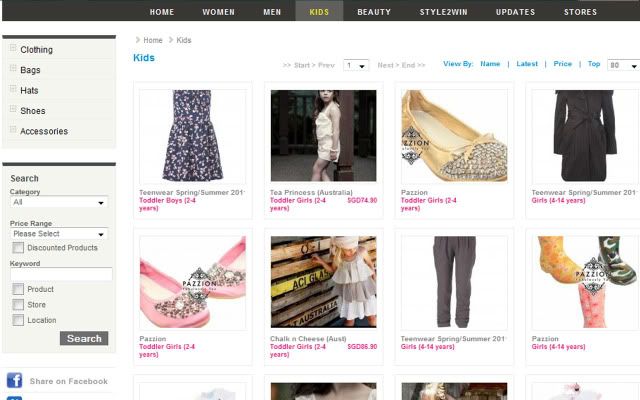Click Share on Facebook link text
Screen dimensions: 640x400
[x=69, y=381]
